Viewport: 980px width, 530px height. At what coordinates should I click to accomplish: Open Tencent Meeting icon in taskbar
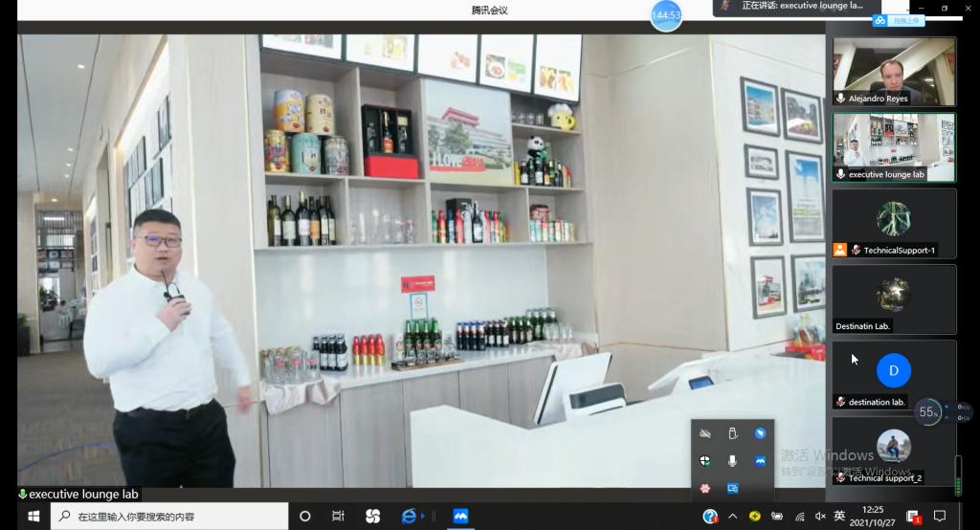tap(460, 517)
